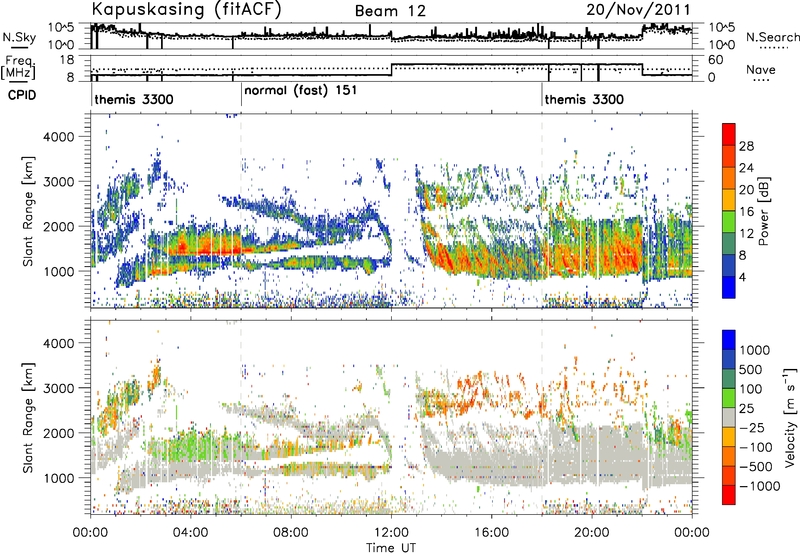Viewport: 800px width, 554px height.
Task: Click the velocity panel 'Slant Range [km]' label
Action: 28,417
